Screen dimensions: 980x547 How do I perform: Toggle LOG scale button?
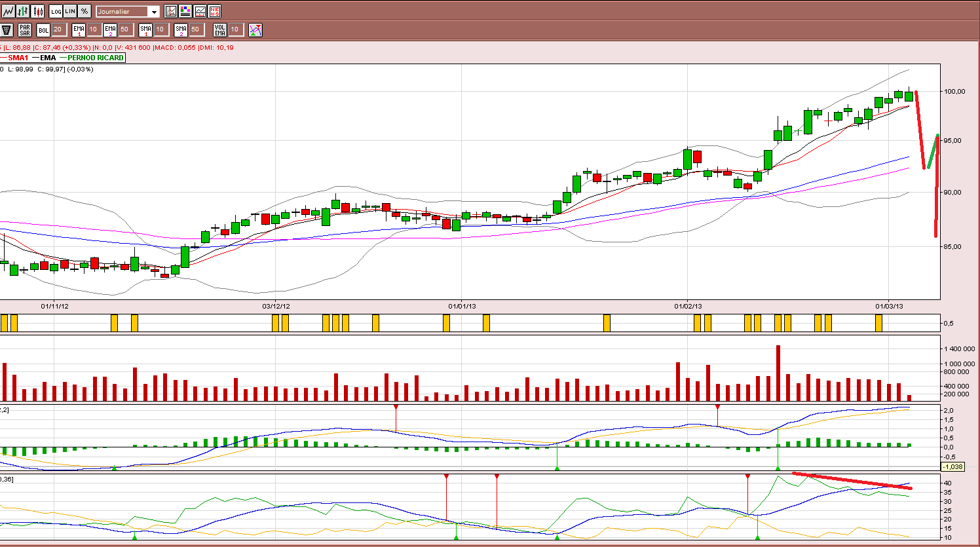point(56,11)
